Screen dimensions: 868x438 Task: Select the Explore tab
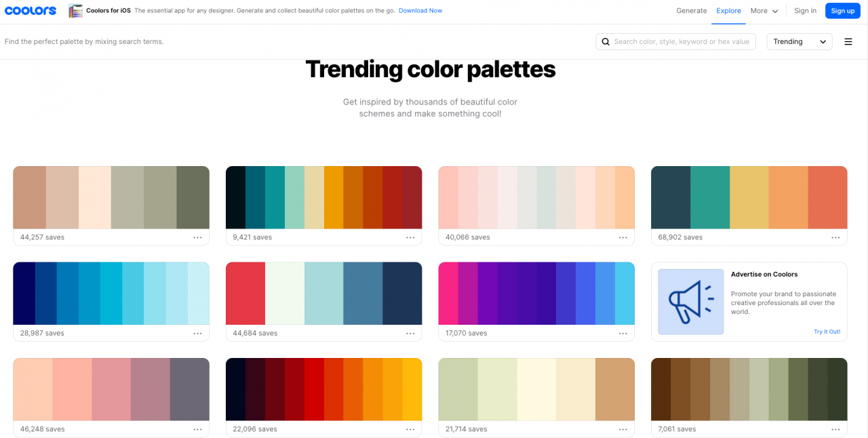click(x=728, y=11)
